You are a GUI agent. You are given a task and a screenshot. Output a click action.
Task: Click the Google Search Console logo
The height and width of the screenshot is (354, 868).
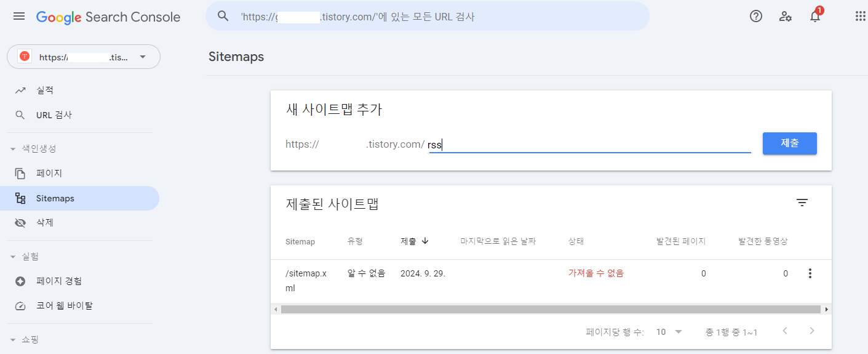pos(108,17)
